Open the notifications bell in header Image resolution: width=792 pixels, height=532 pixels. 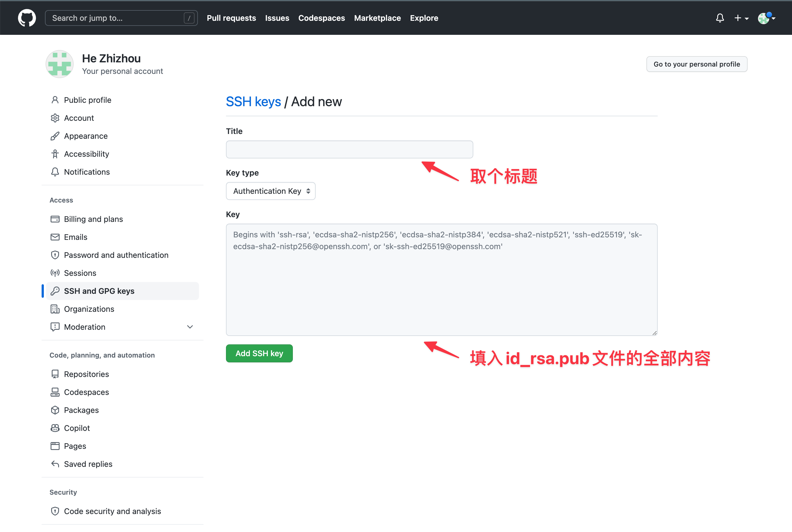coord(720,18)
